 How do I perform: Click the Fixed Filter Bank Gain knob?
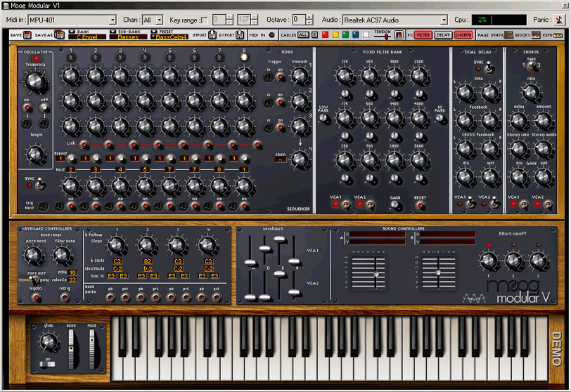[x=394, y=204]
